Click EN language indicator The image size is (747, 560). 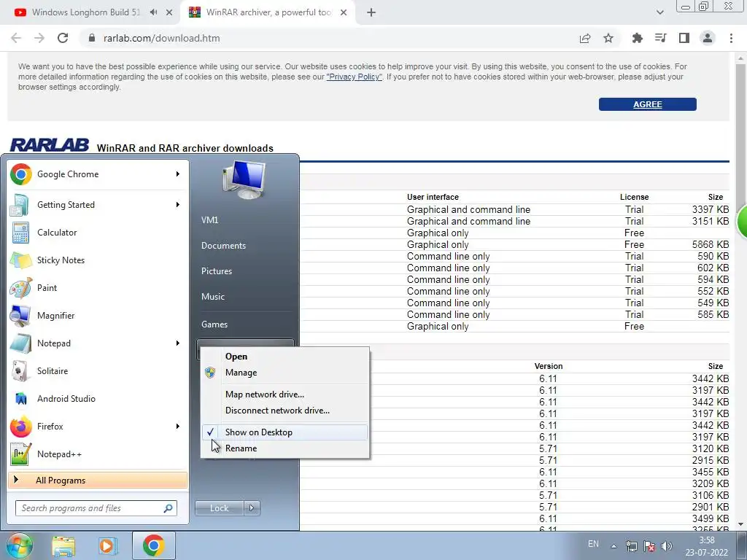593,544
